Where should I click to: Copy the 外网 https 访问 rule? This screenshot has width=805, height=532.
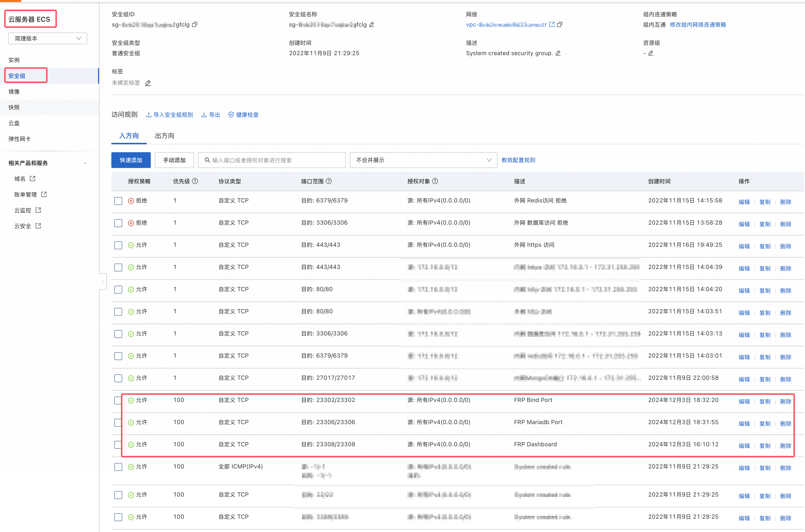(765, 246)
